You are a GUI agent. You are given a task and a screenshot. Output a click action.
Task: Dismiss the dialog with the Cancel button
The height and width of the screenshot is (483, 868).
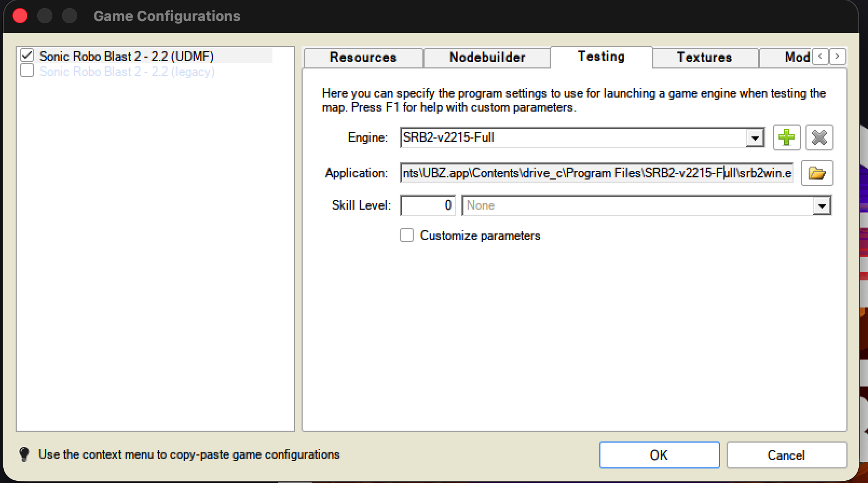click(x=787, y=455)
